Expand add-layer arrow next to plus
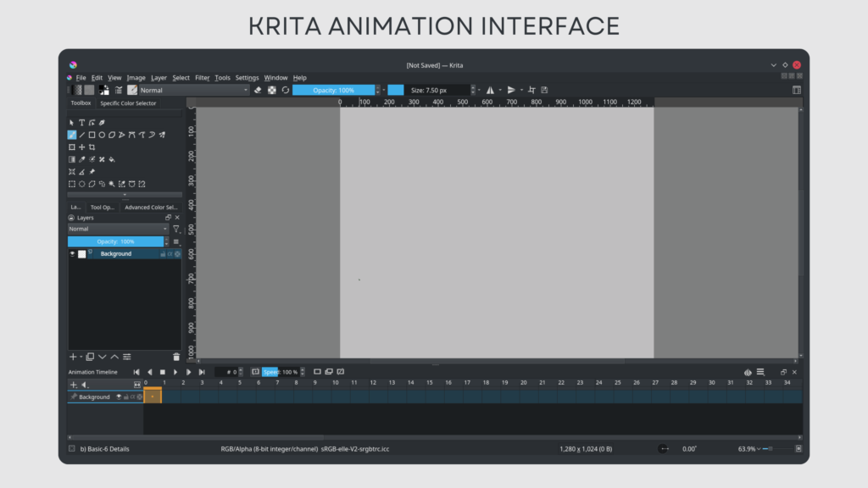Screen dimensions: 868x488 tap(81, 357)
